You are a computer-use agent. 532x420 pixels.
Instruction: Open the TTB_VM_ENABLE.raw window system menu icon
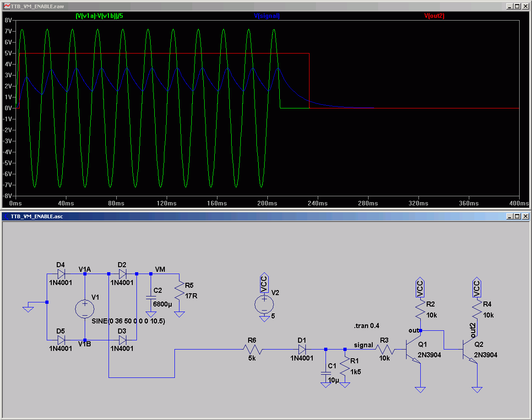tap(6, 6)
